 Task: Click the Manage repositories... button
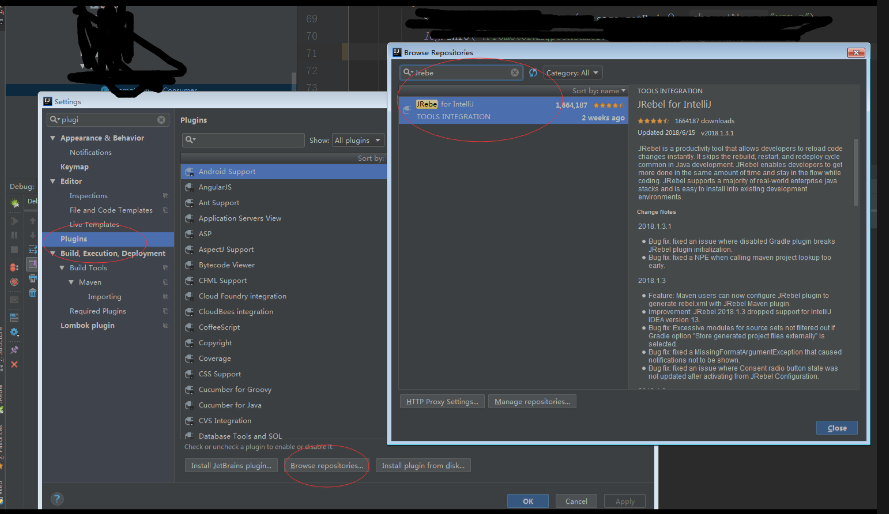533,401
